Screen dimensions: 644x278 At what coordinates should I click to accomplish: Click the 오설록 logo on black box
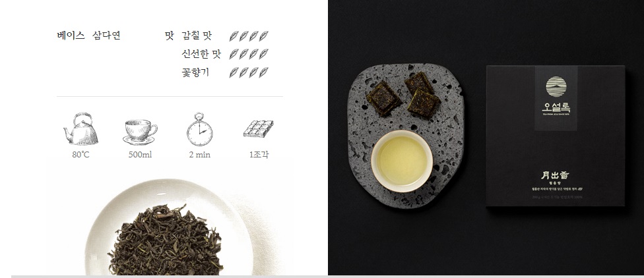(556, 97)
